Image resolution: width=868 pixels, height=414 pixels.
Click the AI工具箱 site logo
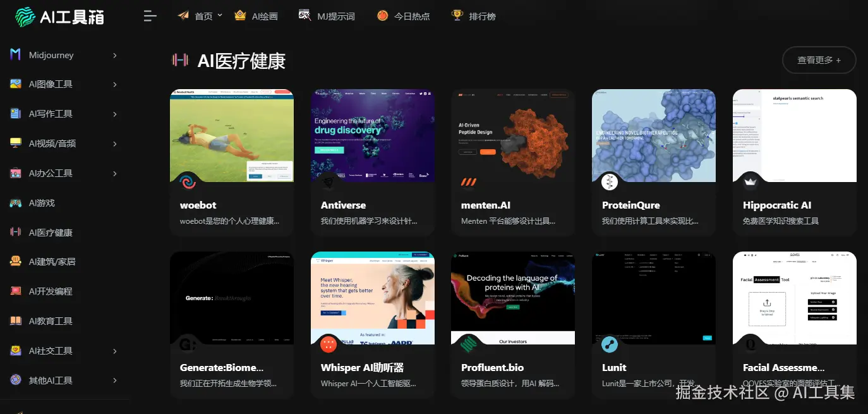(59, 17)
